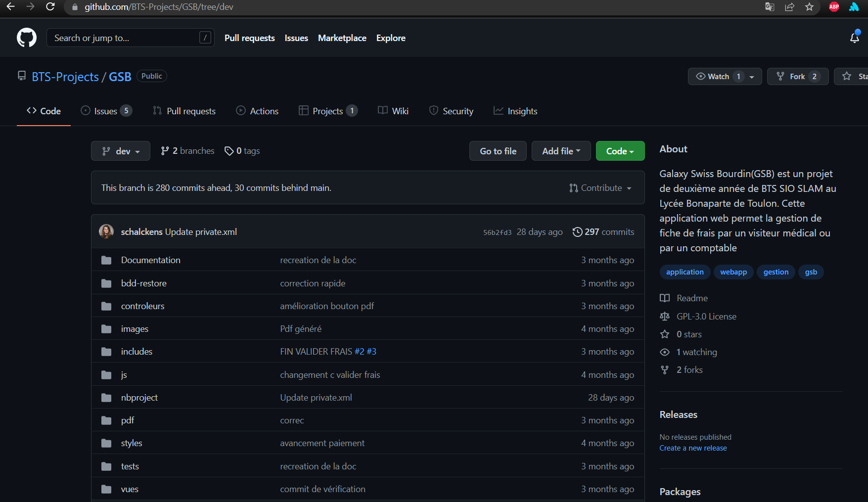Screen dimensions: 868x502
Task: Click schalckens avatar image
Action: [x=106, y=231]
